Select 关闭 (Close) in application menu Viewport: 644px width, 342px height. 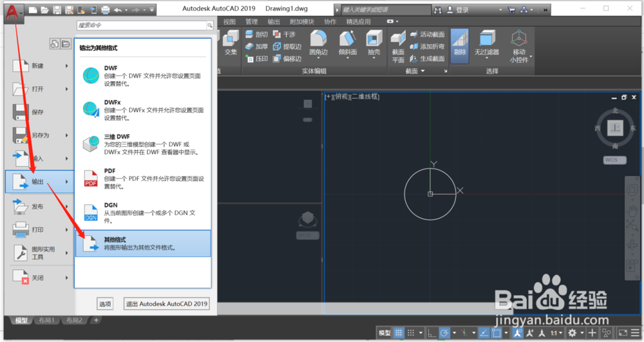tap(39, 278)
